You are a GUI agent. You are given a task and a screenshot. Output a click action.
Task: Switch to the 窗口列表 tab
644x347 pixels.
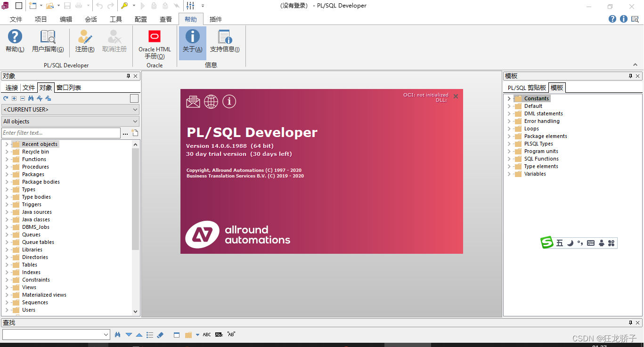(69, 88)
